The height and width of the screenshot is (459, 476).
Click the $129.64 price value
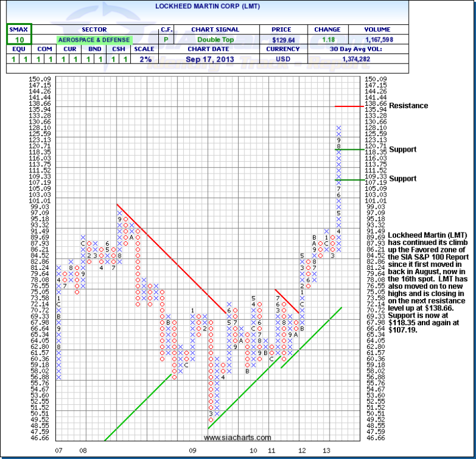click(283, 40)
